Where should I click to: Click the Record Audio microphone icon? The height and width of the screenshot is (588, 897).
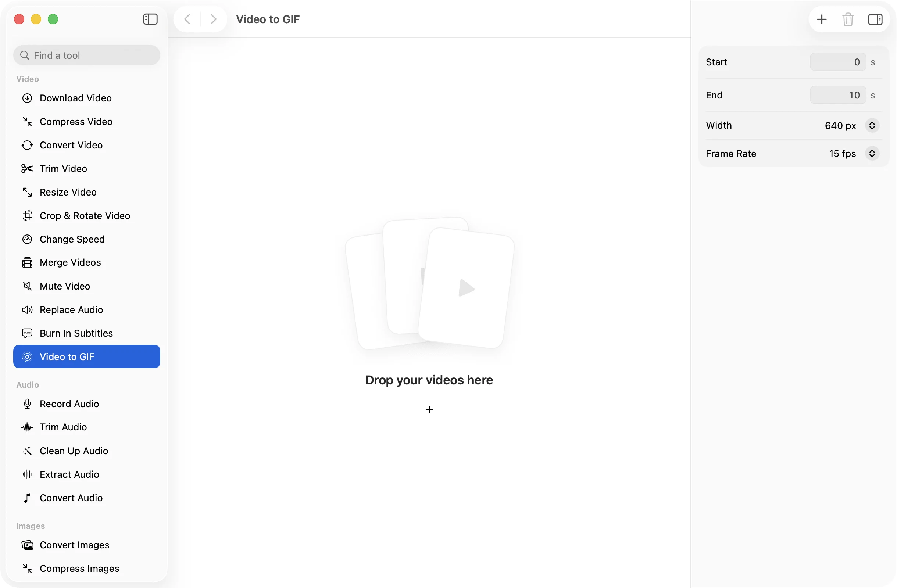pos(27,404)
